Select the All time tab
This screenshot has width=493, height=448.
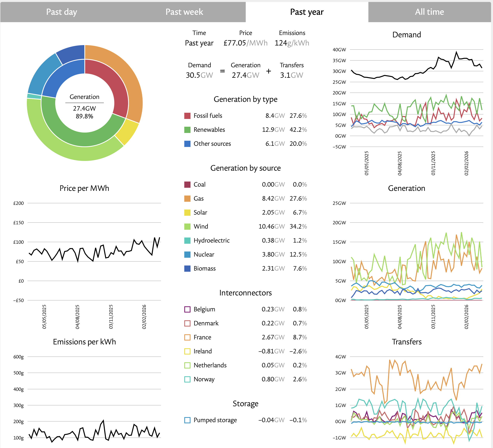click(x=429, y=12)
